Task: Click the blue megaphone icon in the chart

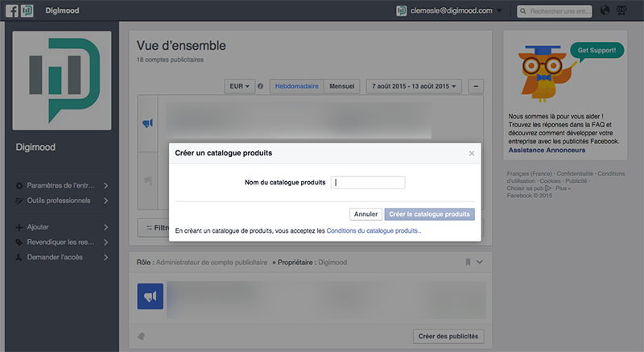Action: pyautogui.click(x=148, y=122)
